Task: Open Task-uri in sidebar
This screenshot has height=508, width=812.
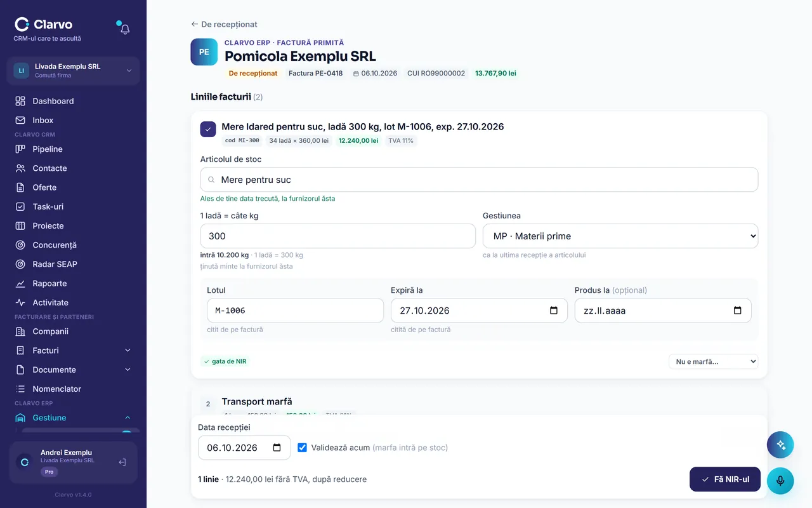Action: coord(73,206)
